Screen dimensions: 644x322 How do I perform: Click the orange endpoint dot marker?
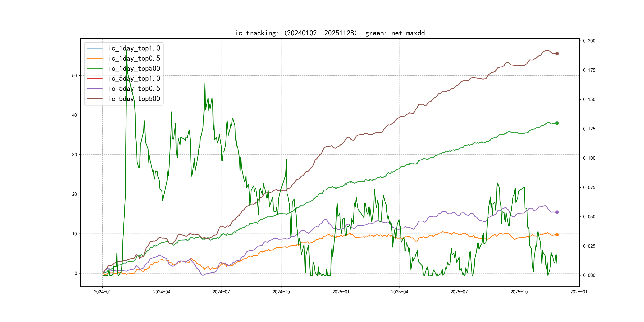click(x=557, y=235)
